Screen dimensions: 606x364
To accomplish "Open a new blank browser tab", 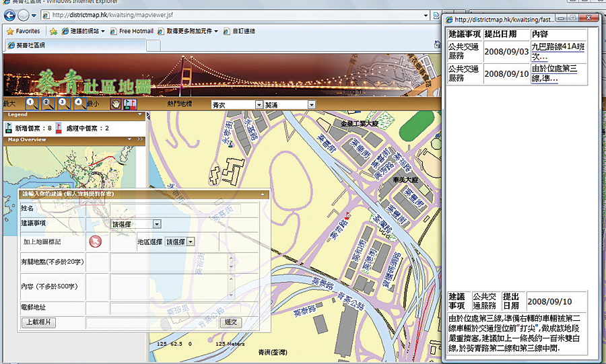I will pyautogui.click(x=154, y=46).
